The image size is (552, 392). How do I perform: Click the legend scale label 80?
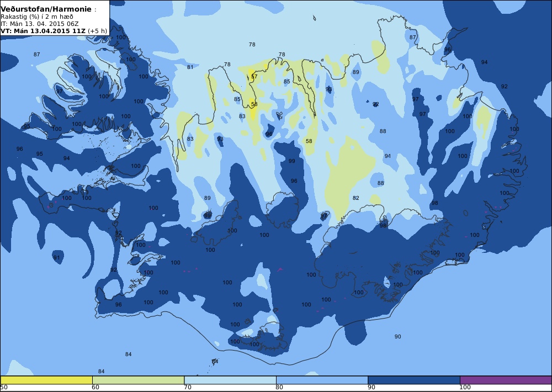[x=279, y=388]
